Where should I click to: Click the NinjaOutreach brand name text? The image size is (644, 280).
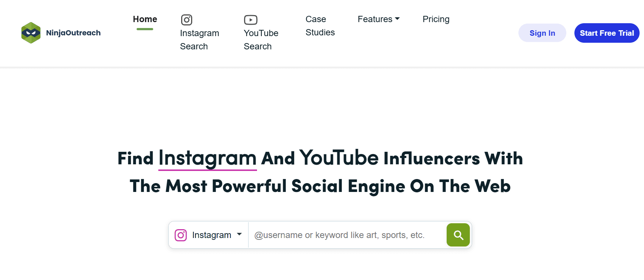(x=73, y=33)
